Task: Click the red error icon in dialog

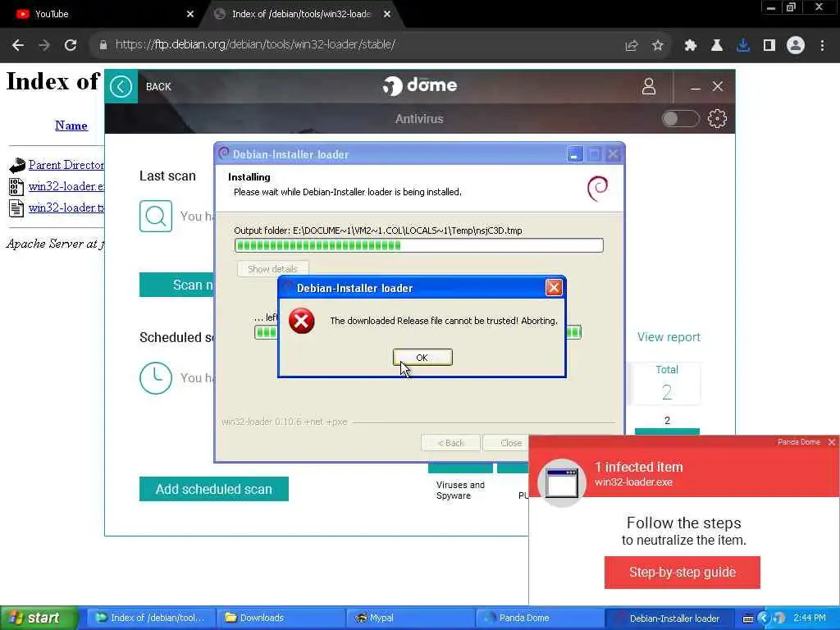Action: 302,321
